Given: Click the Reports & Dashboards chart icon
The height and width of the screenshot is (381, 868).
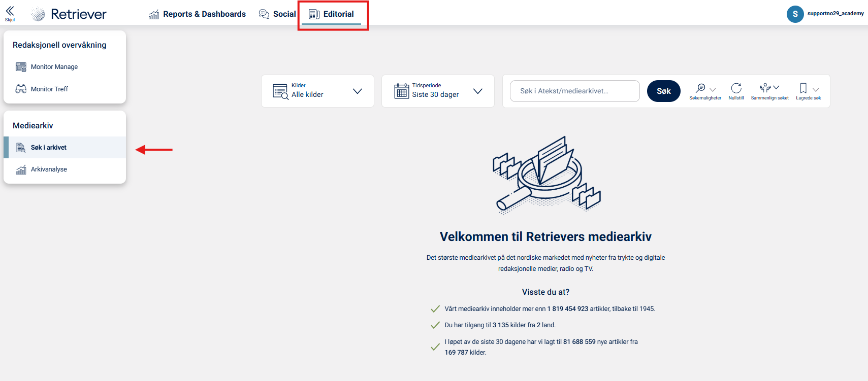Looking at the screenshot, I should pyautogui.click(x=154, y=15).
